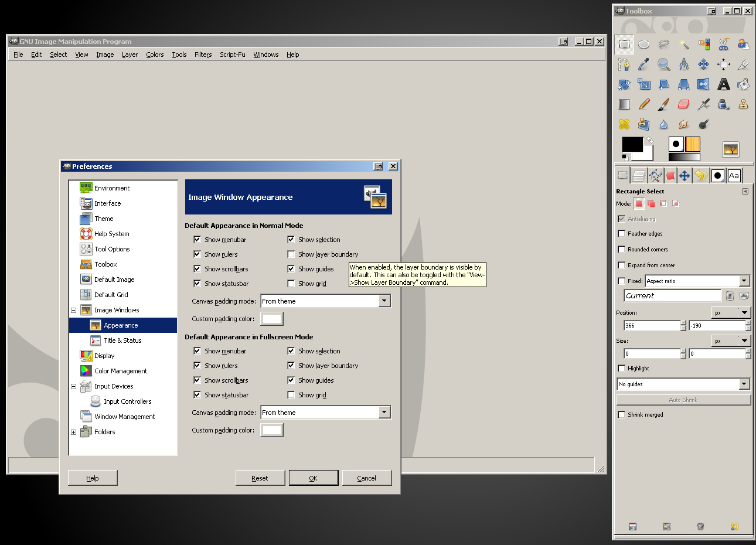Uncheck Show menubar in Normal Mode
The image size is (756, 545).
coord(197,240)
